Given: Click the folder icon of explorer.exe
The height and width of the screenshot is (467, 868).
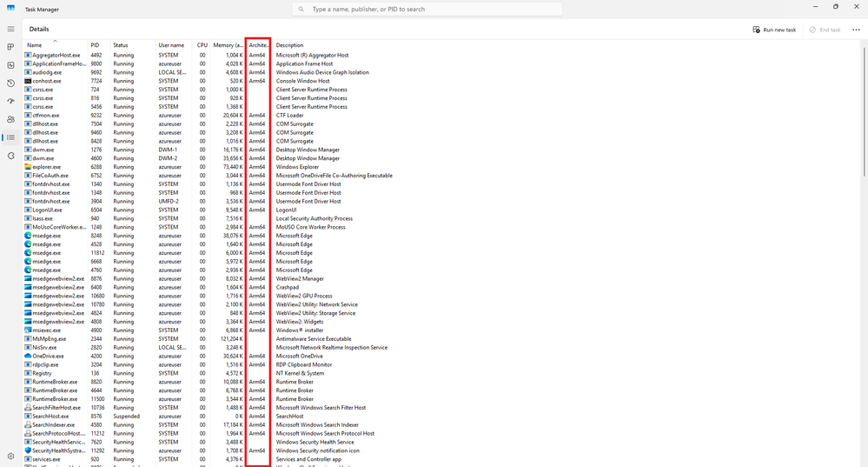Looking at the screenshot, I should click(x=28, y=167).
